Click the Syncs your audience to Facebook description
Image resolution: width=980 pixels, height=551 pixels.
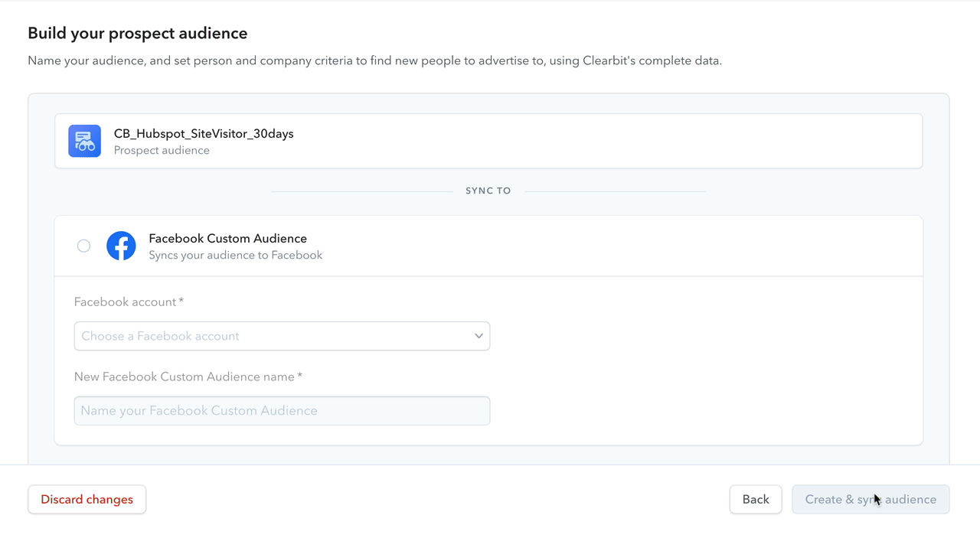(x=235, y=256)
